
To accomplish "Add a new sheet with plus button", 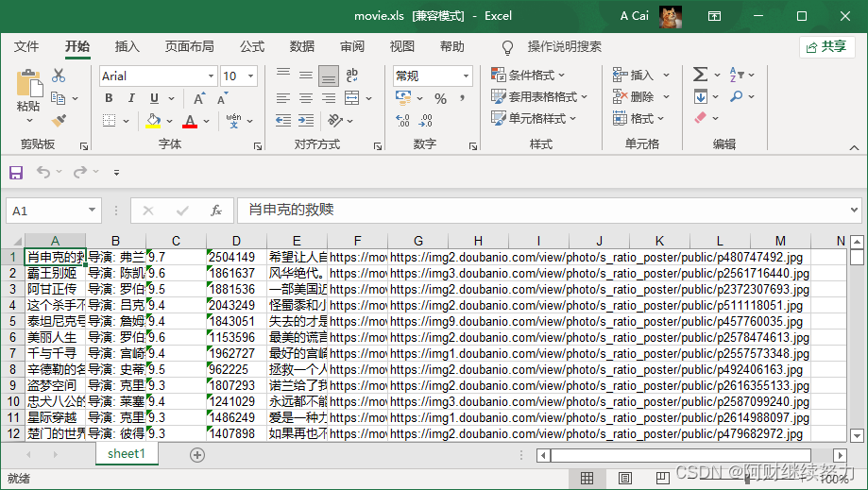I will [197, 455].
